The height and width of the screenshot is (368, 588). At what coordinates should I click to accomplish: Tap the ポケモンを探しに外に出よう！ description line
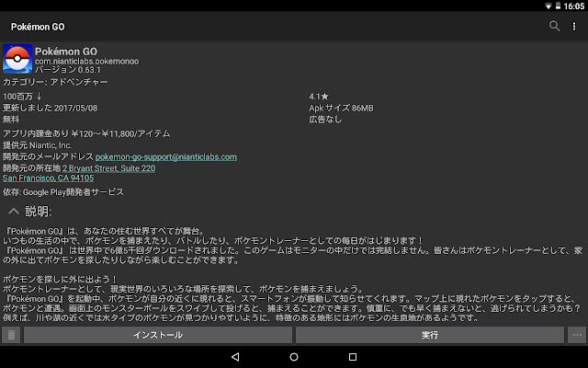(x=60, y=280)
